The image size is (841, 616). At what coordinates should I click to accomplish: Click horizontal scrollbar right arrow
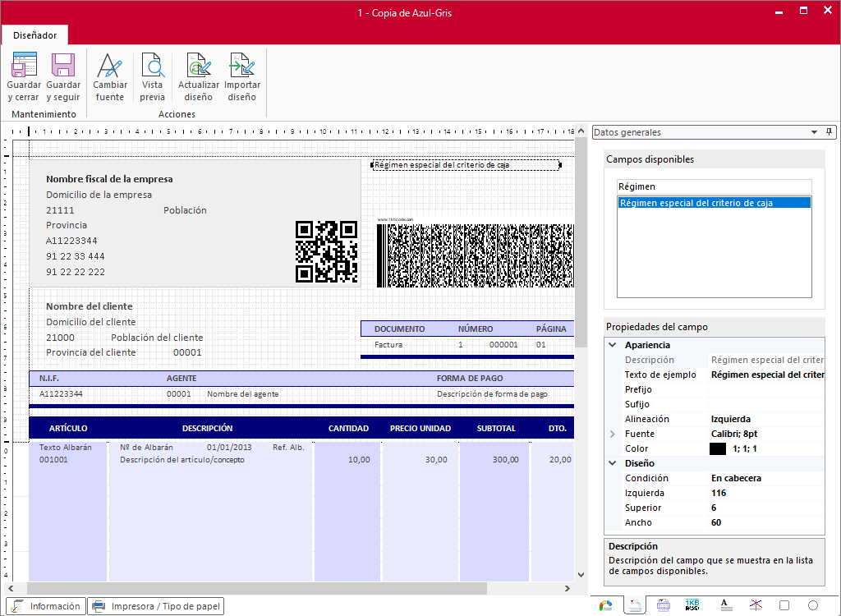tap(568, 589)
